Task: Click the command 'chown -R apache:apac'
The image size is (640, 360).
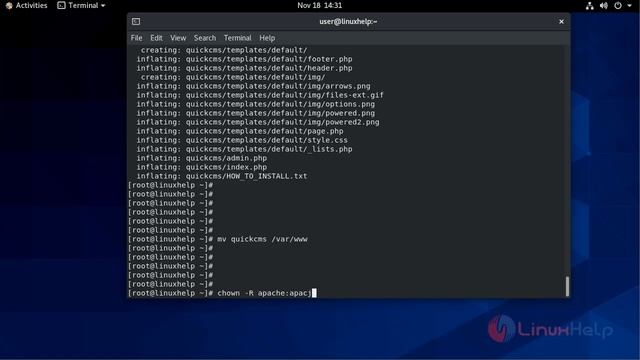Action: pyautogui.click(x=264, y=293)
